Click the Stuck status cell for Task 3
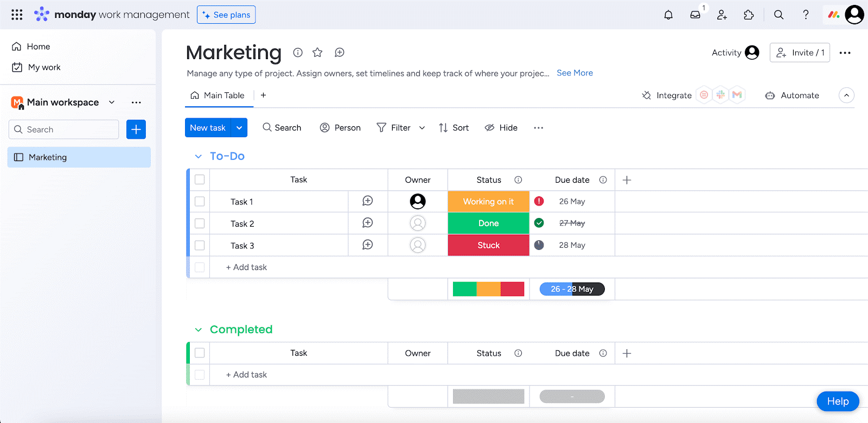 488,245
